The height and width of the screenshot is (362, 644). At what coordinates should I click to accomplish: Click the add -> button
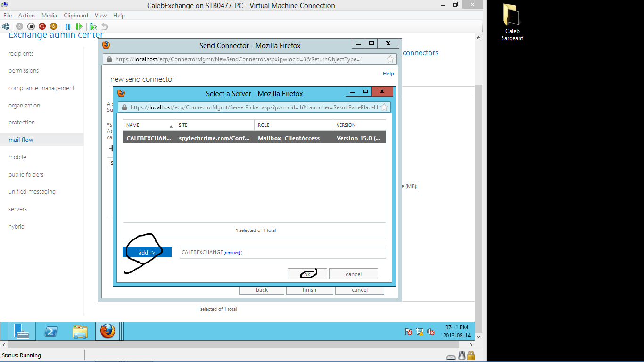pyautogui.click(x=147, y=253)
